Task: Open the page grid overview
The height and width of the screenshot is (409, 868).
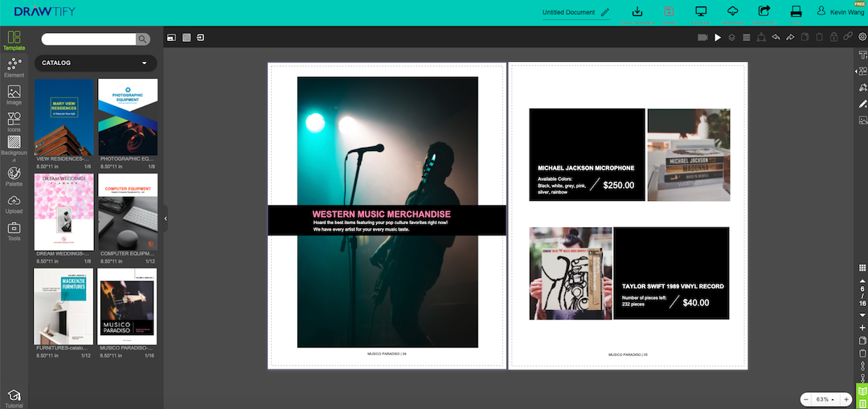Action: click(862, 268)
